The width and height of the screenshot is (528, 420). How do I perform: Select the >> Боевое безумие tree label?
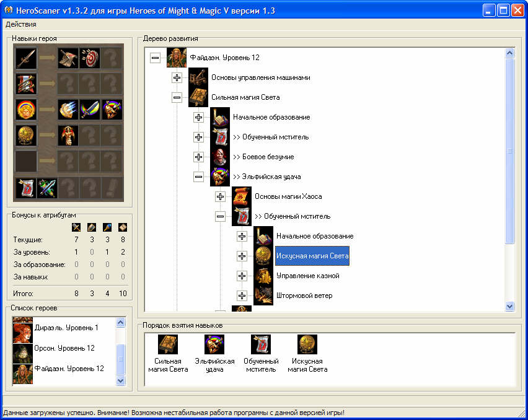tap(263, 157)
